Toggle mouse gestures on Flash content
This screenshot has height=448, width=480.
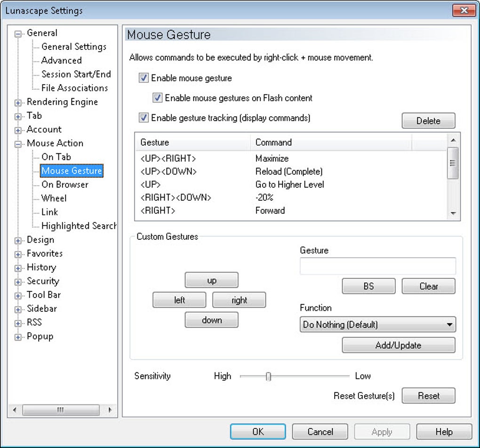click(157, 98)
